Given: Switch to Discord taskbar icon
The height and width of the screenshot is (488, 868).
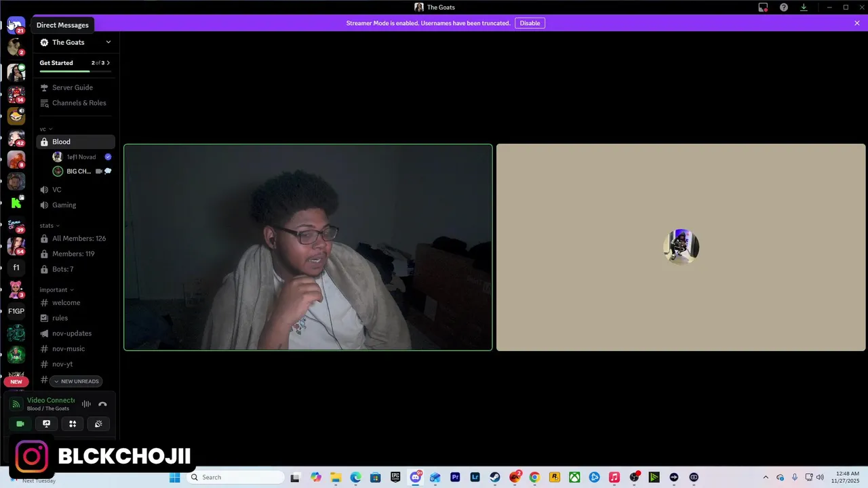Looking at the screenshot, I should click(415, 477).
